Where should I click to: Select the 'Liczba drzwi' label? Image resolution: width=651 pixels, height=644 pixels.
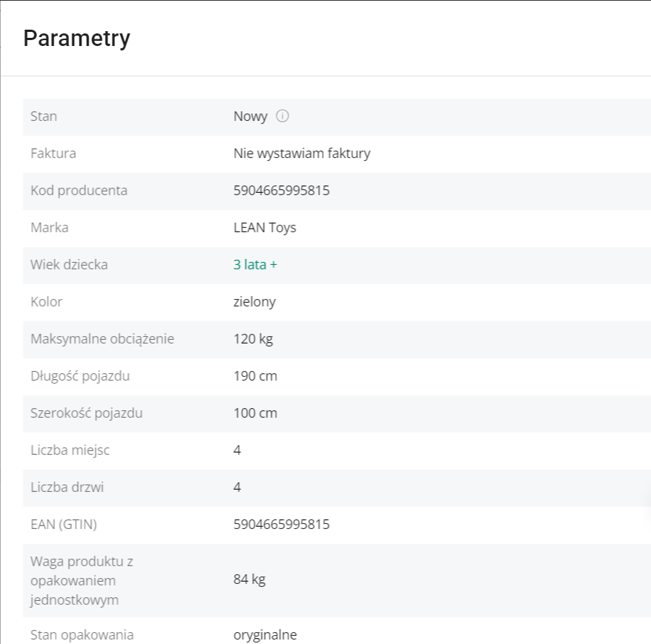(67, 487)
